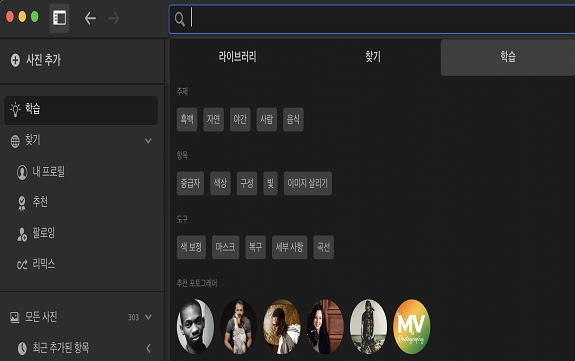Click the 추천 badge icon

point(22,203)
